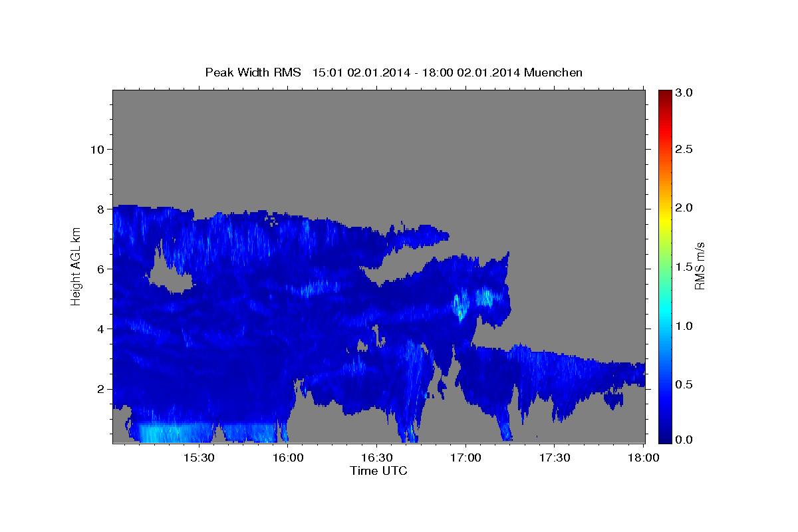
Task: Click the colorbar value 0.0
Action: (x=686, y=440)
